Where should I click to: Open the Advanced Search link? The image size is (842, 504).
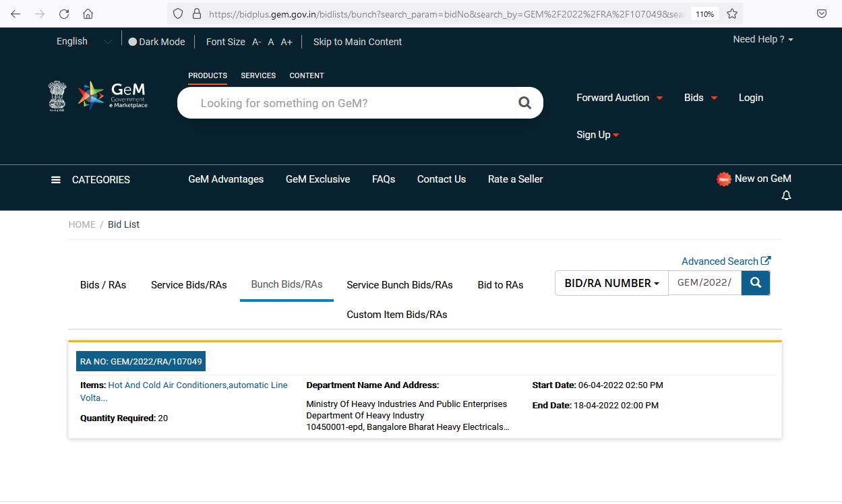pos(726,261)
